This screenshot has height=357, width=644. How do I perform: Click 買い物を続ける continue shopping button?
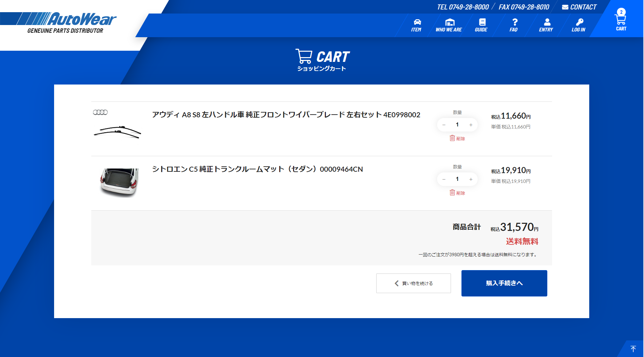[x=413, y=283]
